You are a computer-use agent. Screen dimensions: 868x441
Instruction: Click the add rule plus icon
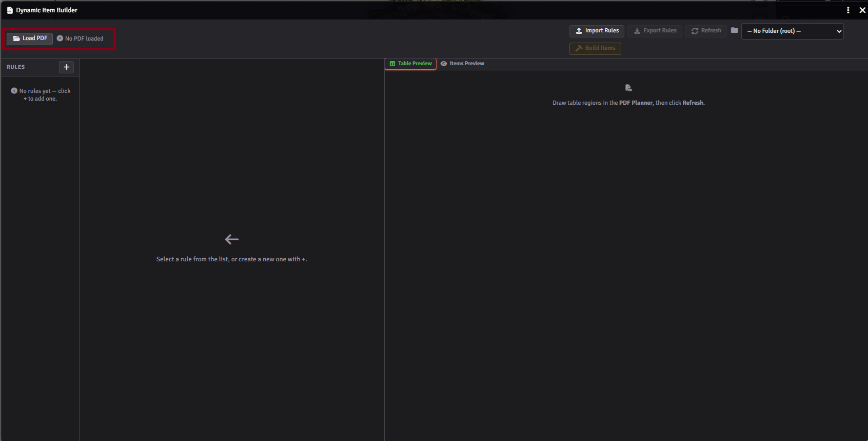tap(67, 67)
